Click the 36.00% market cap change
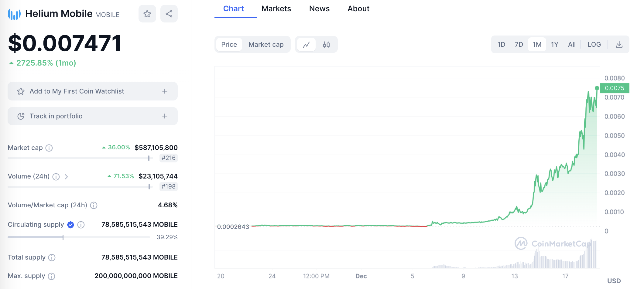The image size is (644, 289). pos(119,147)
